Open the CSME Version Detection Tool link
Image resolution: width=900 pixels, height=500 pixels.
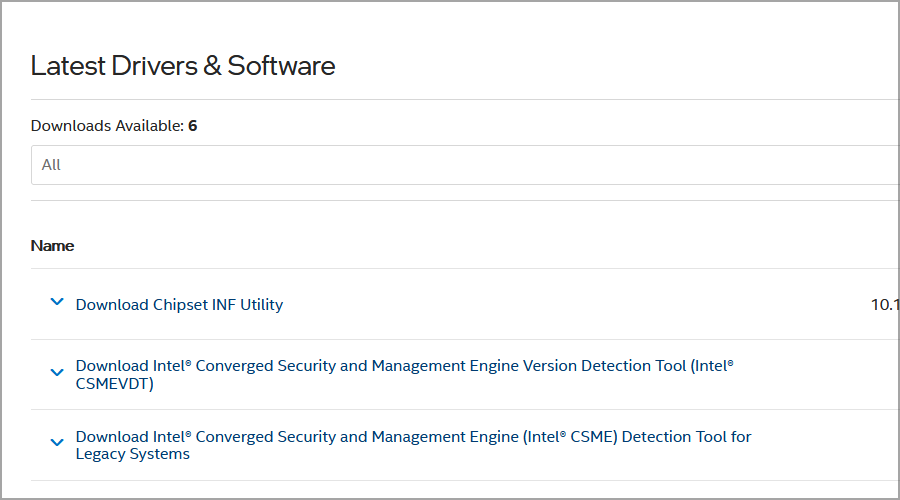tap(404, 366)
